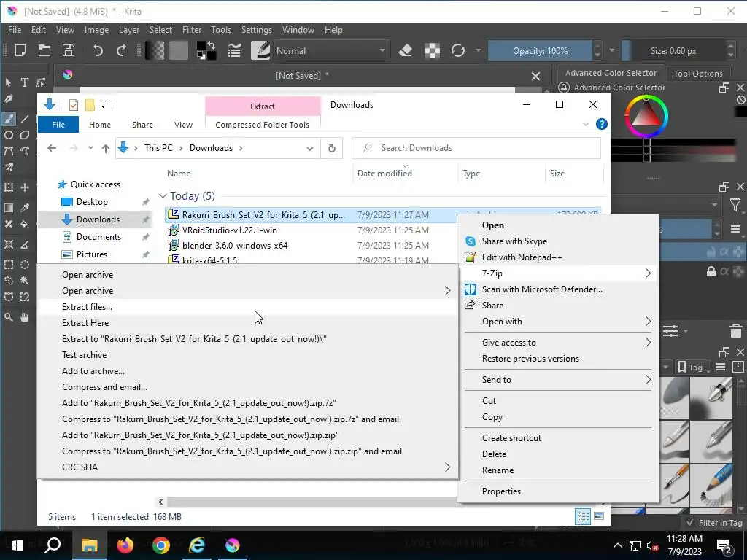Image resolution: width=747 pixels, height=560 pixels.
Task: Click Krita's Open file toolbar icon
Action: pyautogui.click(x=44, y=50)
